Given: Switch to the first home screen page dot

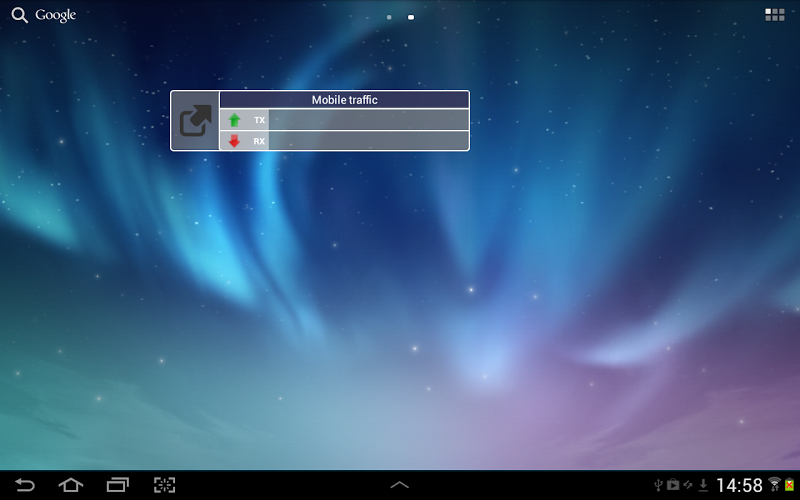Looking at the screenshot, I should pyautogui.click(x=389, y=17).
